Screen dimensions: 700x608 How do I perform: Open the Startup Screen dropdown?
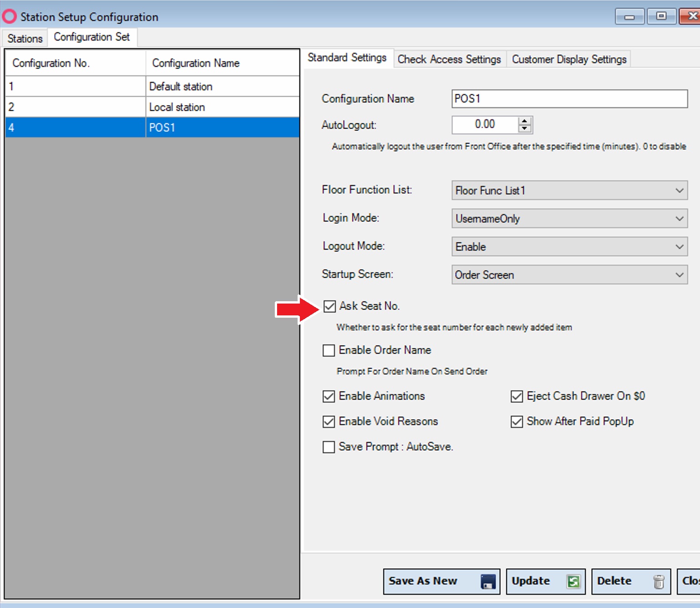[x=679, y=275]
